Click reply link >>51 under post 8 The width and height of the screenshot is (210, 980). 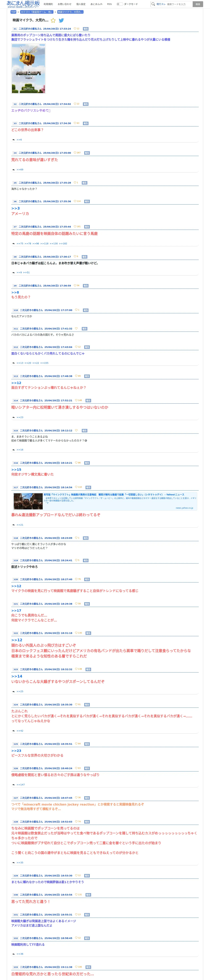click(26, 272)
